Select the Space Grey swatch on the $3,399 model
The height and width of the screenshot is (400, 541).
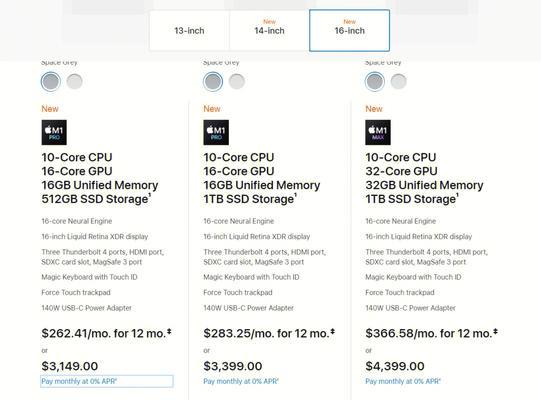[x=213, y=82]
